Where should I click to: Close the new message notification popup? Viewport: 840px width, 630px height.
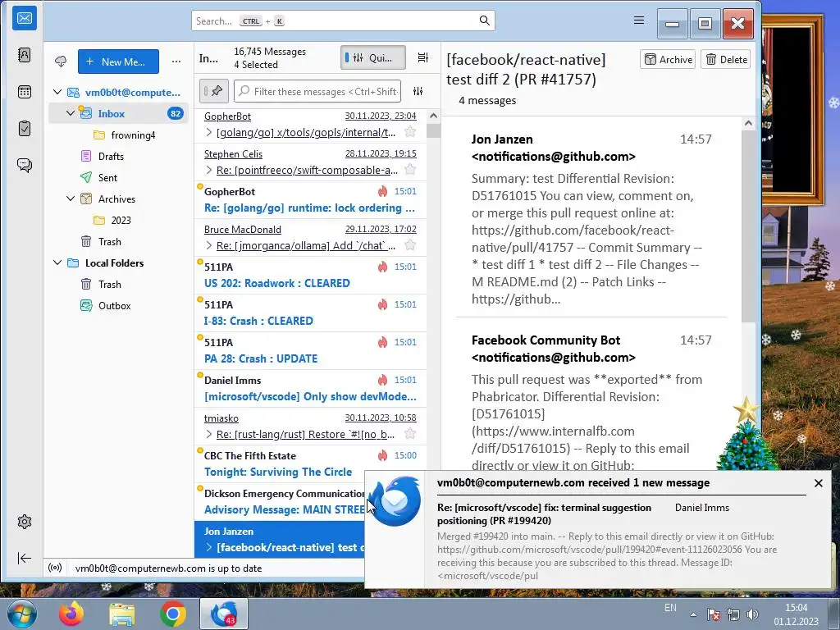pos(819,483)
